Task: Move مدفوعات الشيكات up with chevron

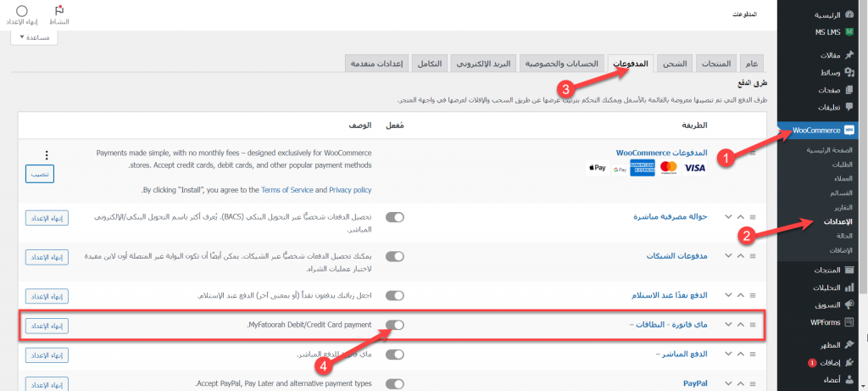Action: 741,256
